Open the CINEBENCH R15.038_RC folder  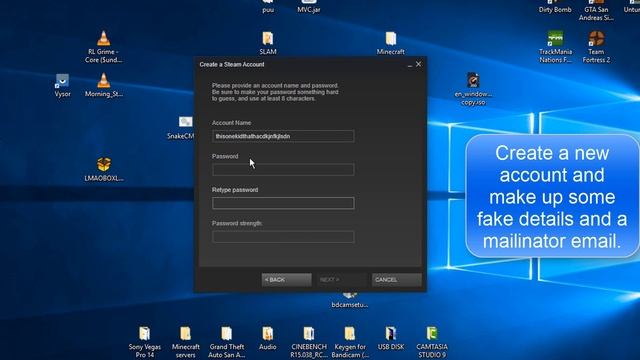click(x=309, y=342)
